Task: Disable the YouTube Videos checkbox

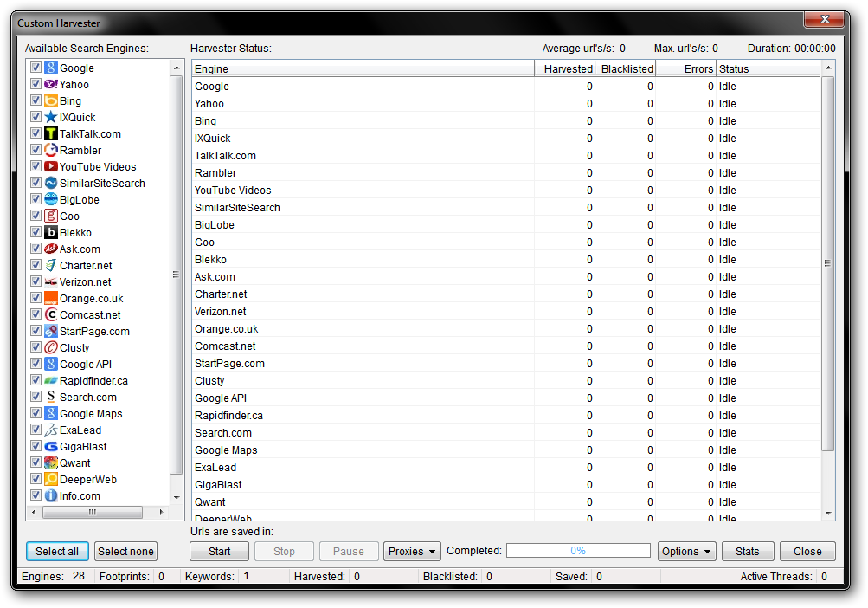Action: point(36,166)
